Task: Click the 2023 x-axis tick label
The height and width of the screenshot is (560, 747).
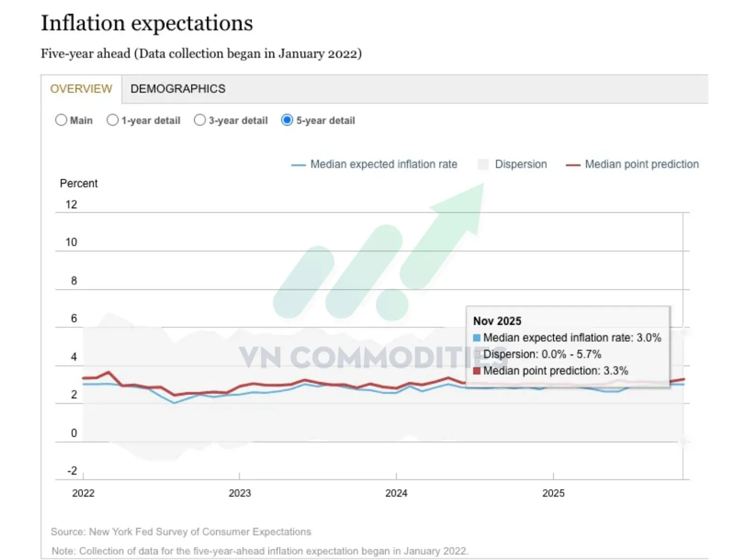Action: [x=240, y=493]
